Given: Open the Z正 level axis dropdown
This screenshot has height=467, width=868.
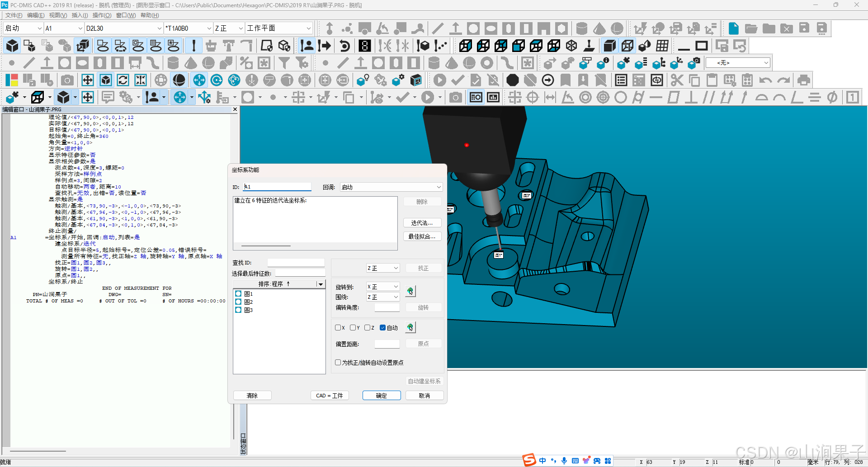Looking at the screenshot, I should (x=383, y=268).
